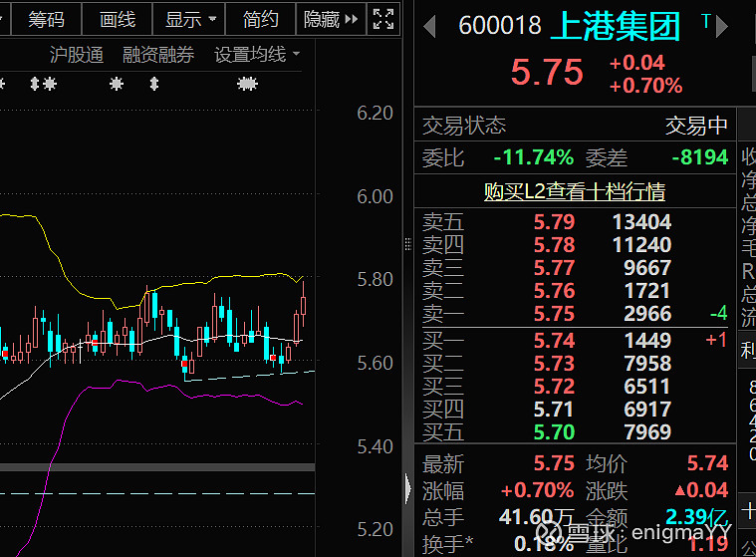The width and height of the screenshot is (756, 557).
Task: Click 委差 value -8194
Action: 700,157
